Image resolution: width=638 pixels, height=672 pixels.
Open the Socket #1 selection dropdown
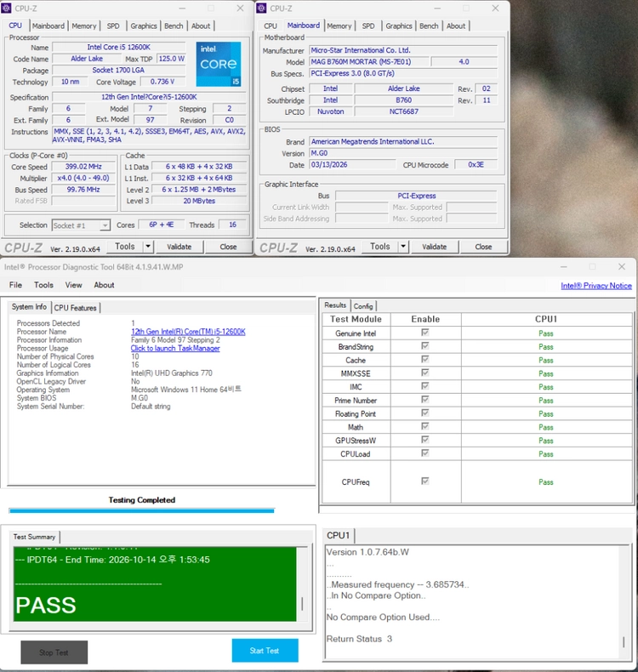pos(81,225)
